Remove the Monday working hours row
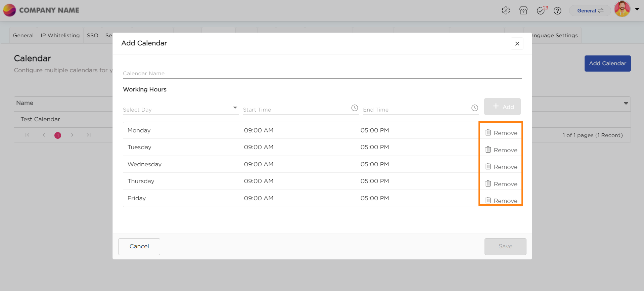 (501, 133)
